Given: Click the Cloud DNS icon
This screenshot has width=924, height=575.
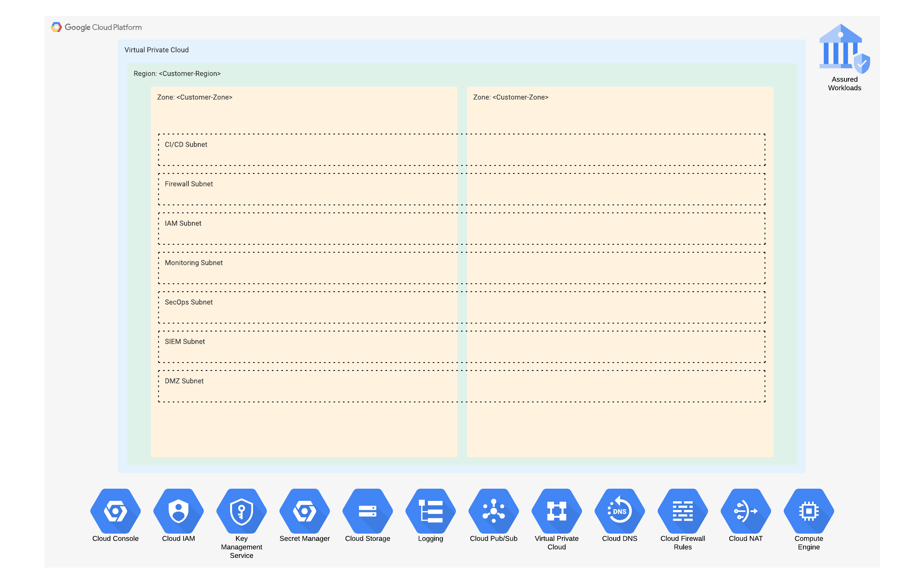Looking at the screenshot, I should 620,511.
